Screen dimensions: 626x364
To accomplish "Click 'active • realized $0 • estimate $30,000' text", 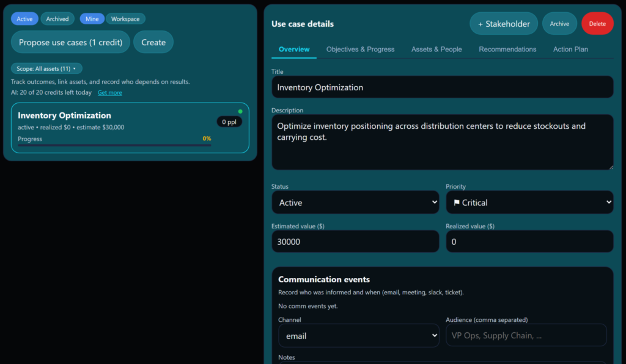I will 71,127.
